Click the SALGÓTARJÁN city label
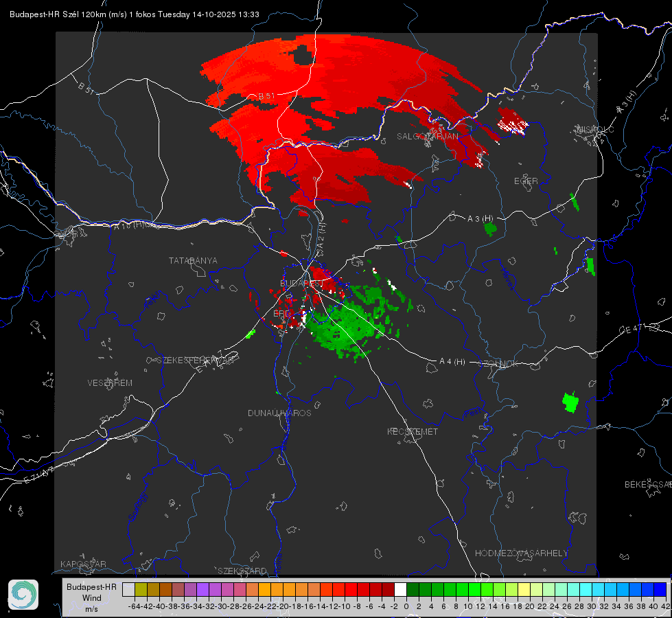 pyautogui.click(x=427, y=137)
